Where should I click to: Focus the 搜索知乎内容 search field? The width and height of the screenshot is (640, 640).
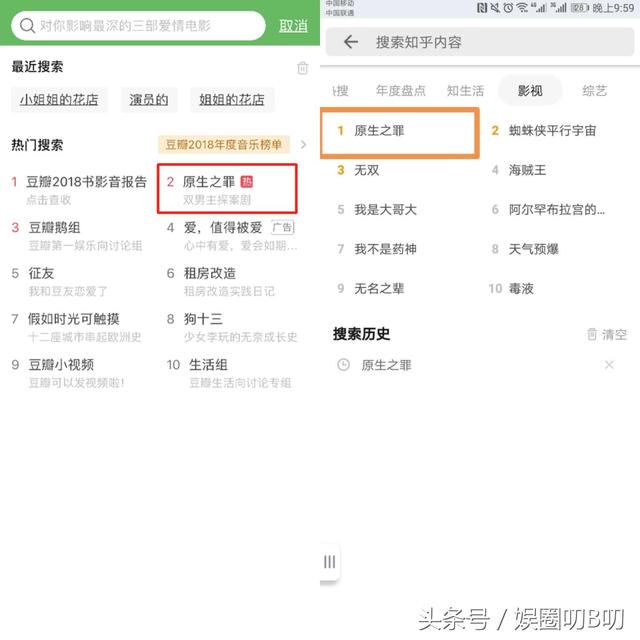pos(480,42)
